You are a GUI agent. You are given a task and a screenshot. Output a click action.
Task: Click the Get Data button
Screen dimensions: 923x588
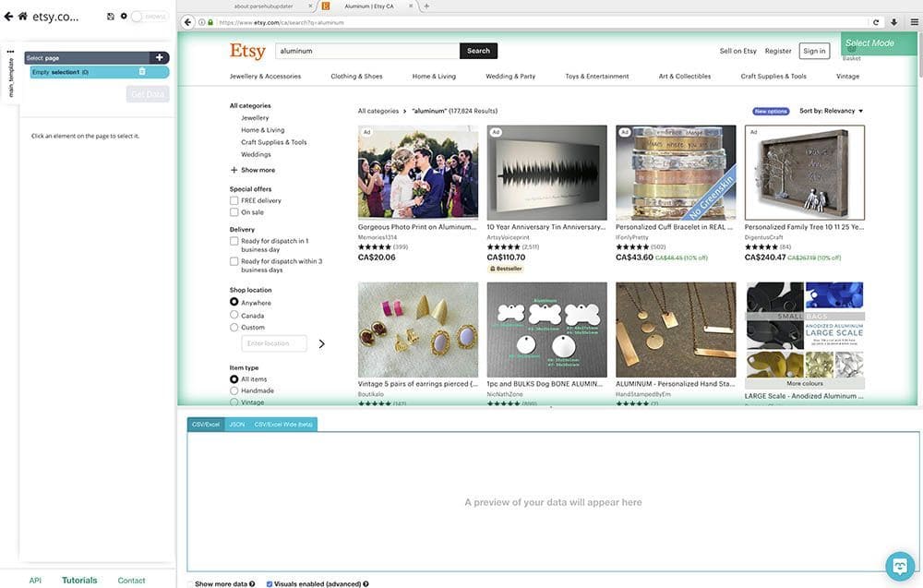[x=146, y=93]
